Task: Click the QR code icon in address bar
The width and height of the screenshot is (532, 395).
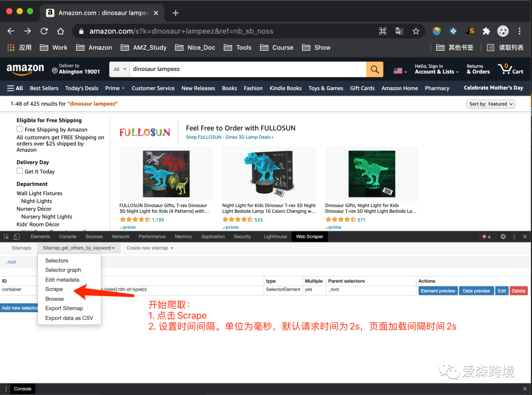Action: [383, 31]
